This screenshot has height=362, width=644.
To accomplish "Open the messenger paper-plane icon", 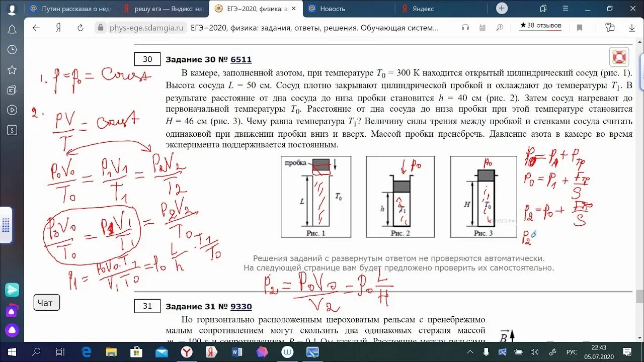I will click(12, 290).
